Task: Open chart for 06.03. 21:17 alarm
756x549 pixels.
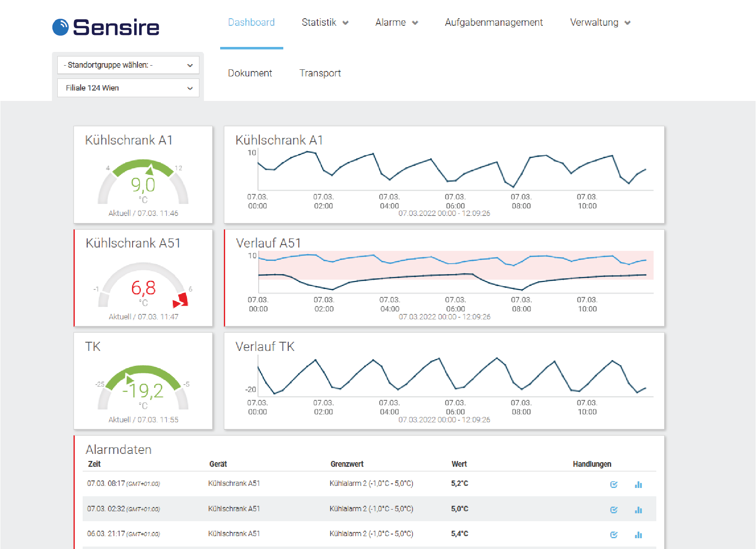Action: 638,534
